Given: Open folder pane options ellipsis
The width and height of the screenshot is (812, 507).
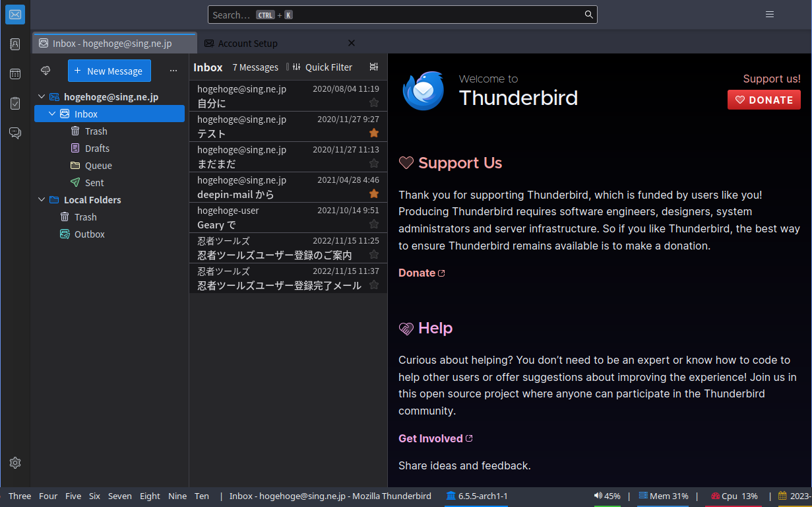Looking at the screenshot, I should (x=173, y=71).
